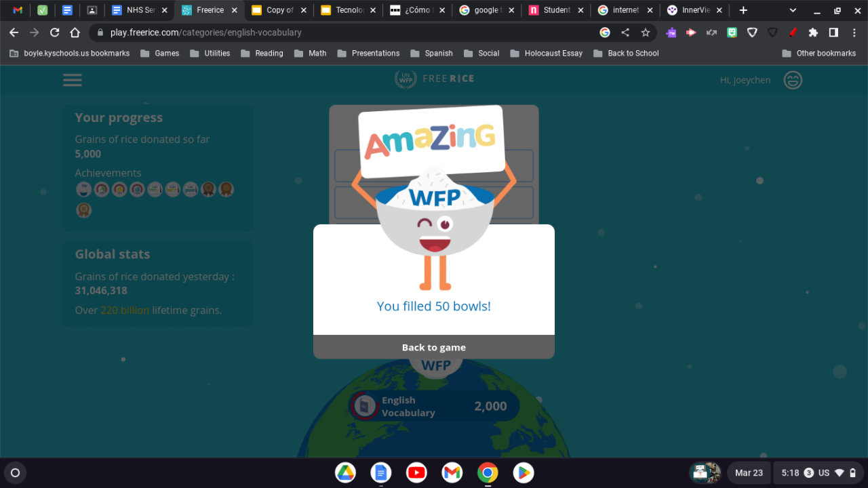This screenshot has width=868, height=488.
Task: Launch YouTube from the shelf
Action: [416, 473]
